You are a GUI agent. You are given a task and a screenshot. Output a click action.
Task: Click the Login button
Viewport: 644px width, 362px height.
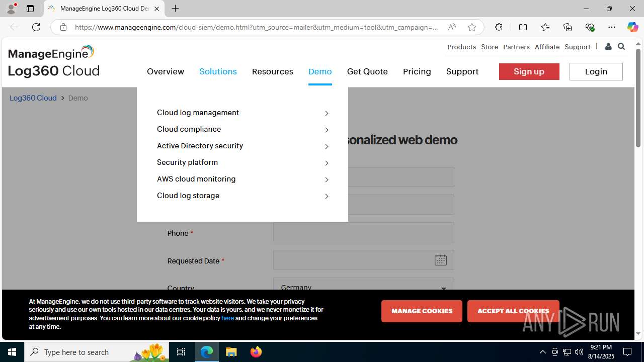click(596, 71)
